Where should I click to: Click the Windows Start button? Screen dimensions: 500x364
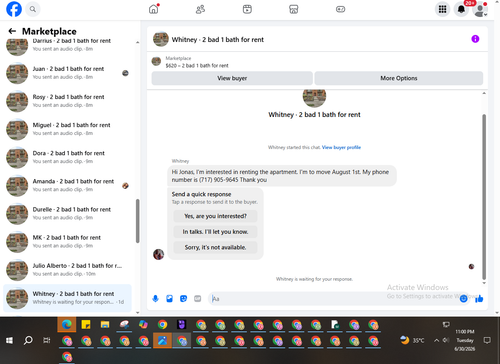pyautogui.click(x=9, y=340)
